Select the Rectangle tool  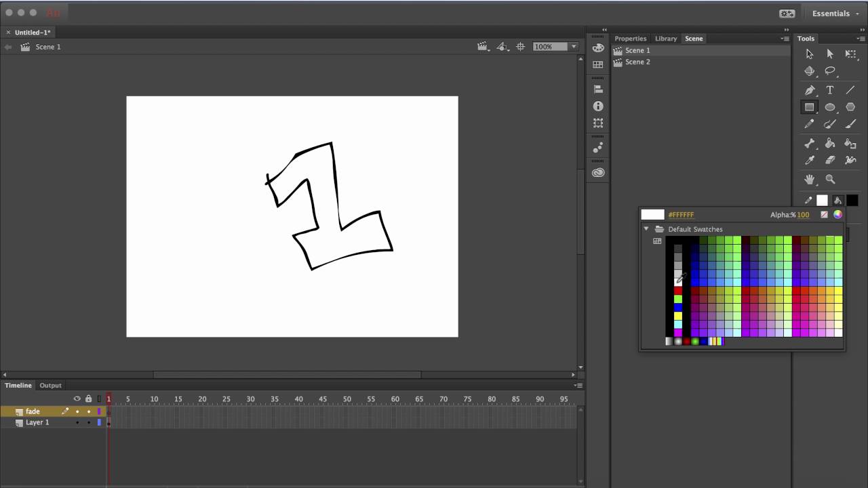point(810,107)
